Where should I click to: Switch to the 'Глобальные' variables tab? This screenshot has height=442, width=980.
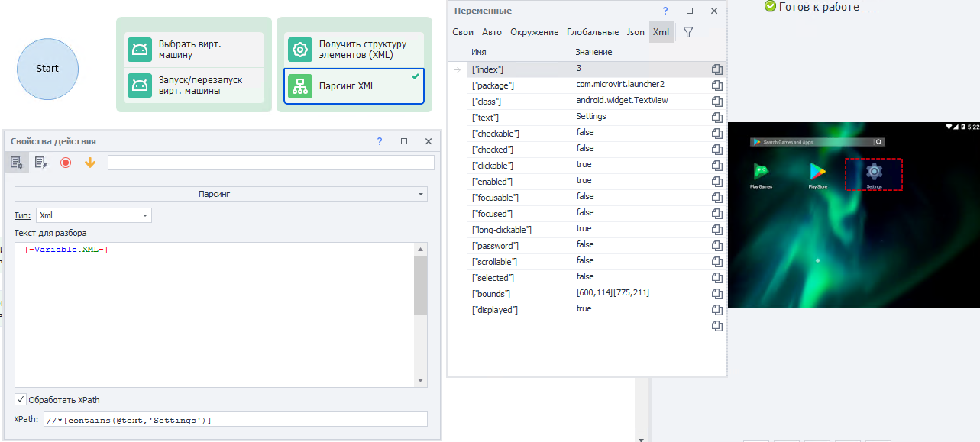[593, 32]
